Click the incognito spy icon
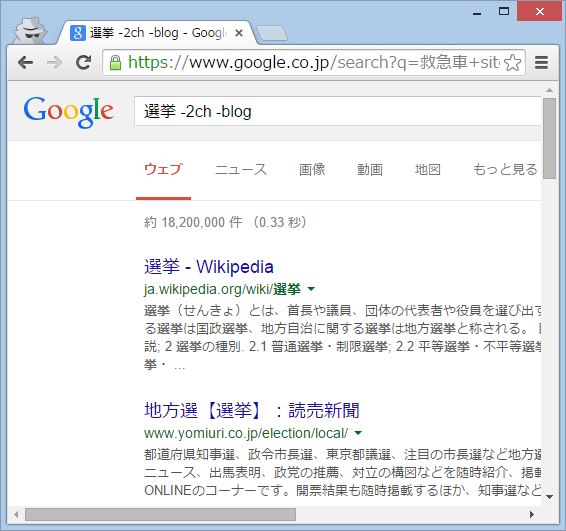Screen dimensions: 566x531 (x=30, y=31)
